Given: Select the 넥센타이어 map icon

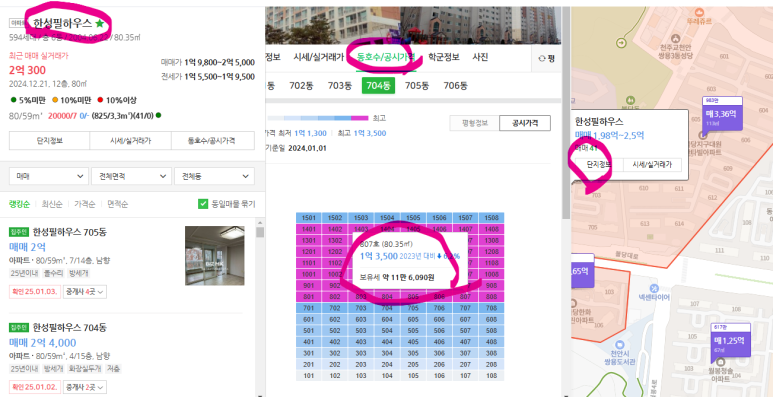Looking at the screenshot, I should point(654,288).
